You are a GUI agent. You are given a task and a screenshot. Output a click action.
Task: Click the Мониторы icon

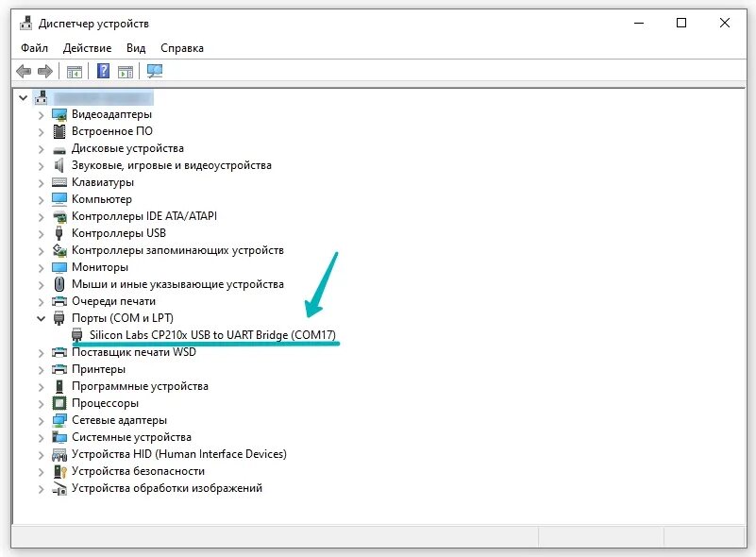pyautogui.click(x=59, y=267)
